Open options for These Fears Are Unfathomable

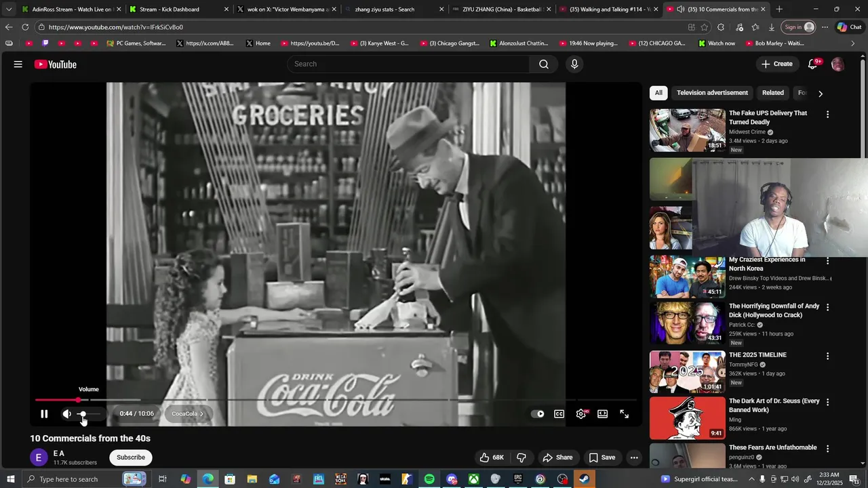pyautogui.click(x=827, y=449)
